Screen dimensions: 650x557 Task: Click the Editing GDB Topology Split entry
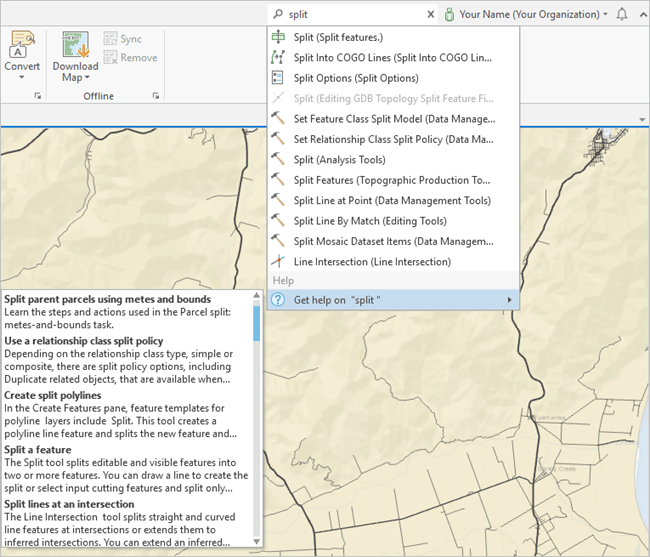393,98
